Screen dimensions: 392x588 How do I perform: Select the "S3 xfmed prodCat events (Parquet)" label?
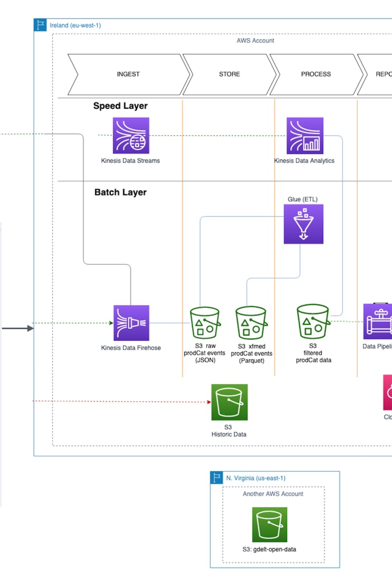252,353
